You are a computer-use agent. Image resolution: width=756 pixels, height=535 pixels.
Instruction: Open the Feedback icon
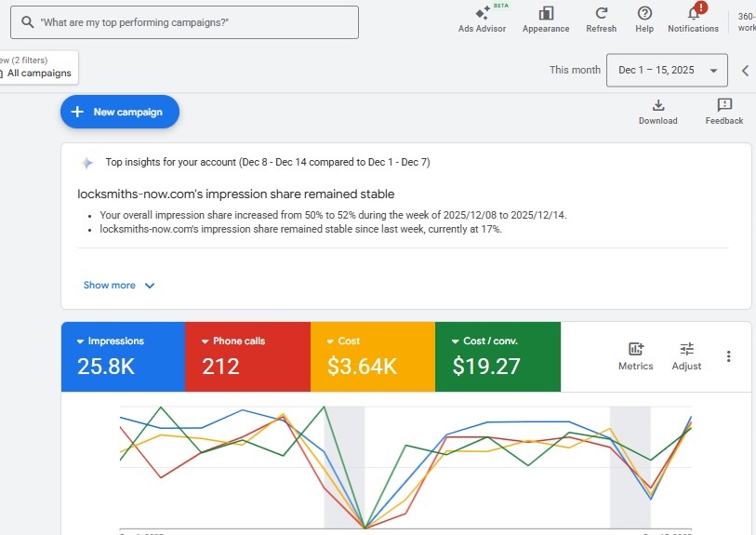(x=723, y=105)
